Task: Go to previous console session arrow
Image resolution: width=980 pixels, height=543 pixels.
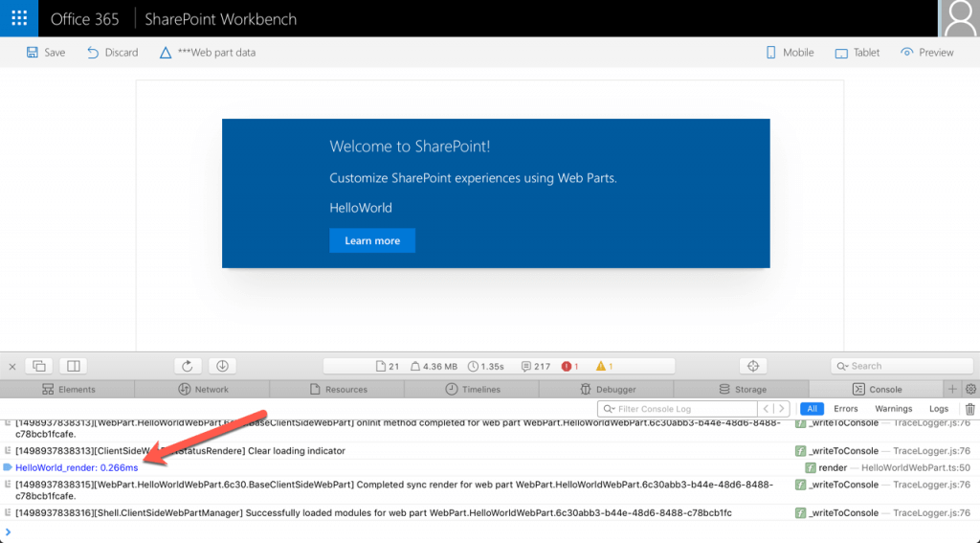Action: (766, 409)
